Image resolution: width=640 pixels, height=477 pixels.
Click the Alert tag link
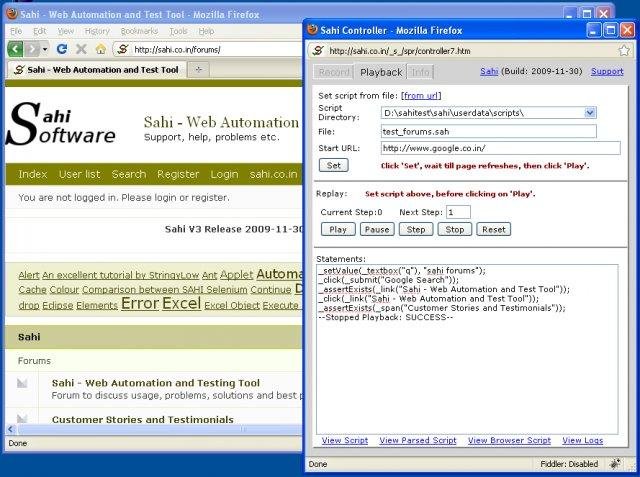[29, 275]
